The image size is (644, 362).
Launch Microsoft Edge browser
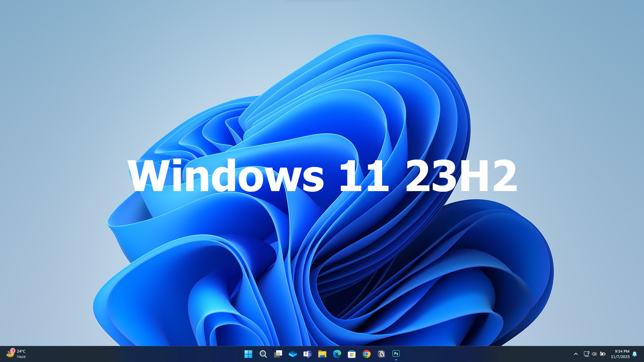(337, 354)
